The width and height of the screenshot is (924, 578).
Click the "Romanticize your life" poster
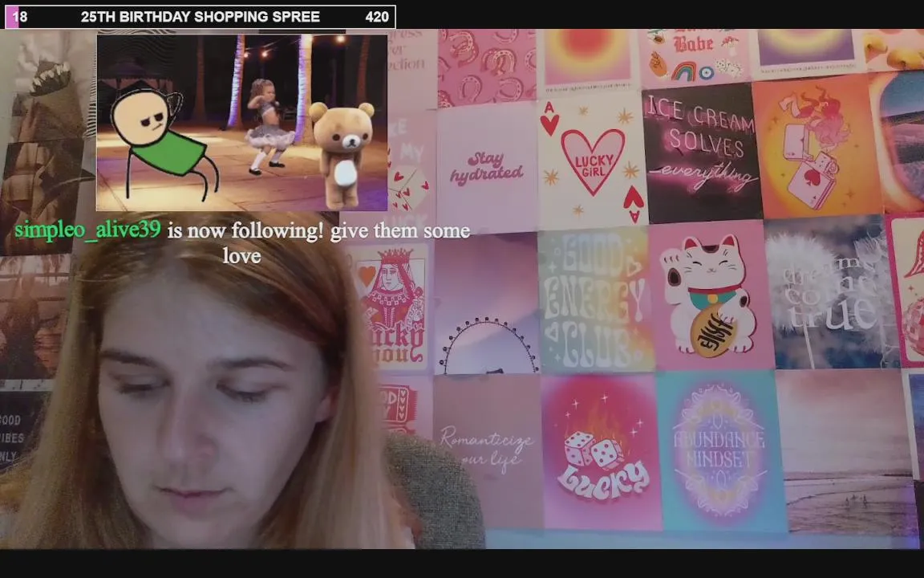point(488,451)
